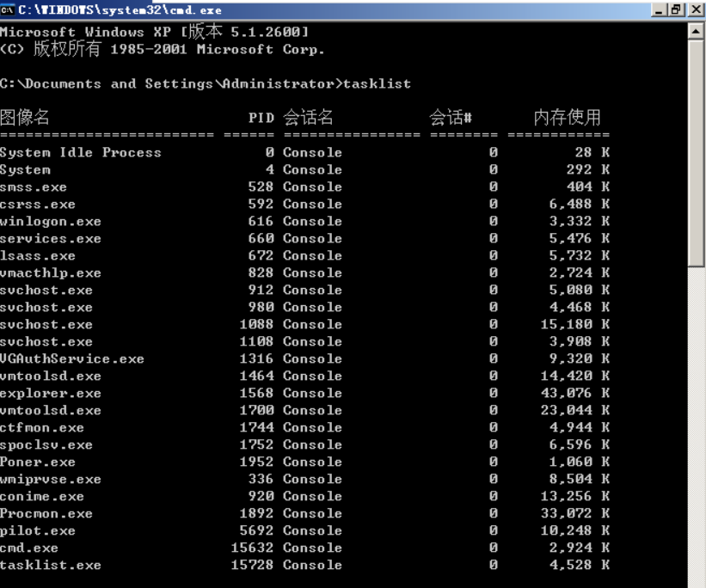Click the 'pilot.exe' process name
The width and height of the screenshot is (706, 588).
38,530
